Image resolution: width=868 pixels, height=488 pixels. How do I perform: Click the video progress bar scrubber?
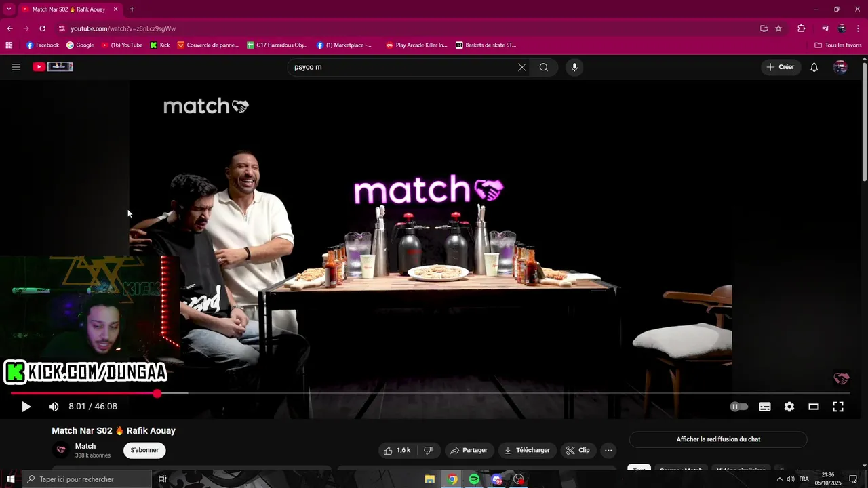click(x=157, y=393)
